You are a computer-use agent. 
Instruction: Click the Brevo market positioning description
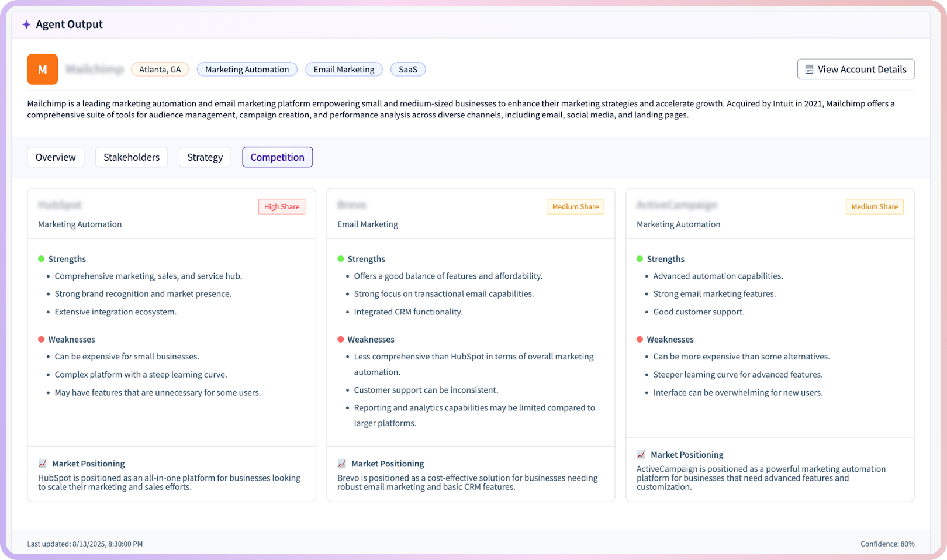pyautogui.click(x=468, y=482)
